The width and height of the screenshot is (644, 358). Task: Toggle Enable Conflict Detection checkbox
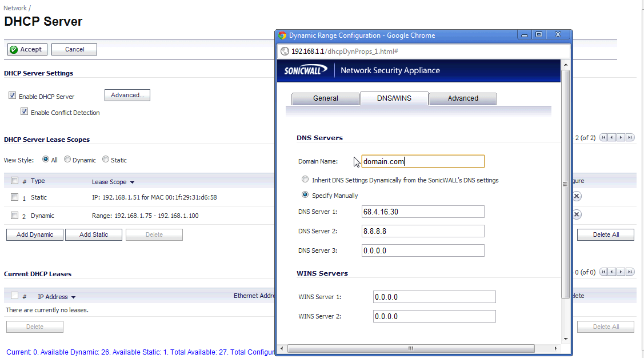(x=24, y=112)
